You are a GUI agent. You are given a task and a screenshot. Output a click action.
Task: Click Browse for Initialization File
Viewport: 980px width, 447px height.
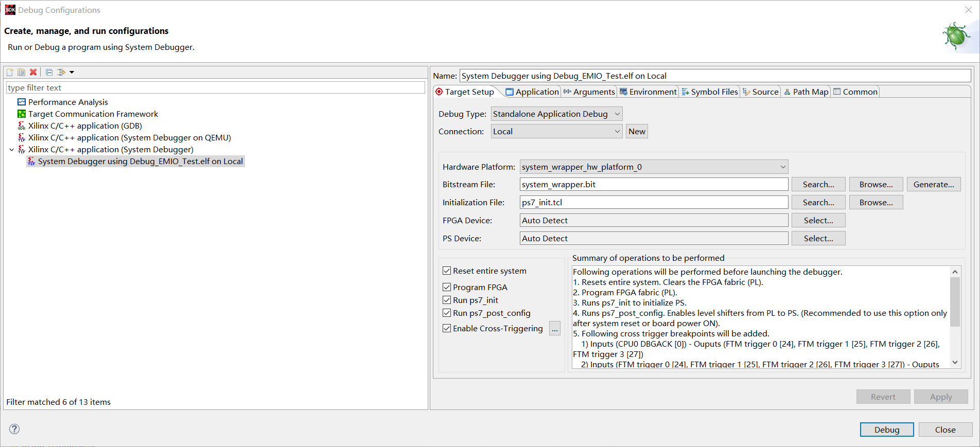tap(876, 202)
